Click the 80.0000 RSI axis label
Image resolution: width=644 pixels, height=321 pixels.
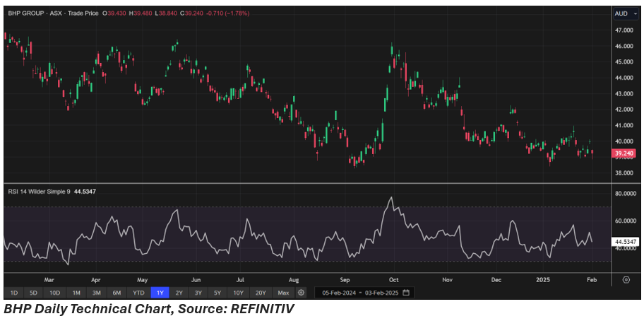pyautogui.click(x=626, y=194)
